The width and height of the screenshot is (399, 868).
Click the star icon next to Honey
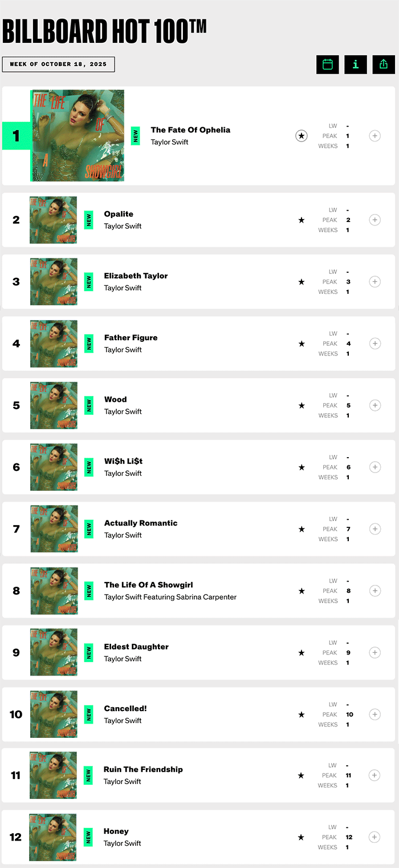pos(302,837)
